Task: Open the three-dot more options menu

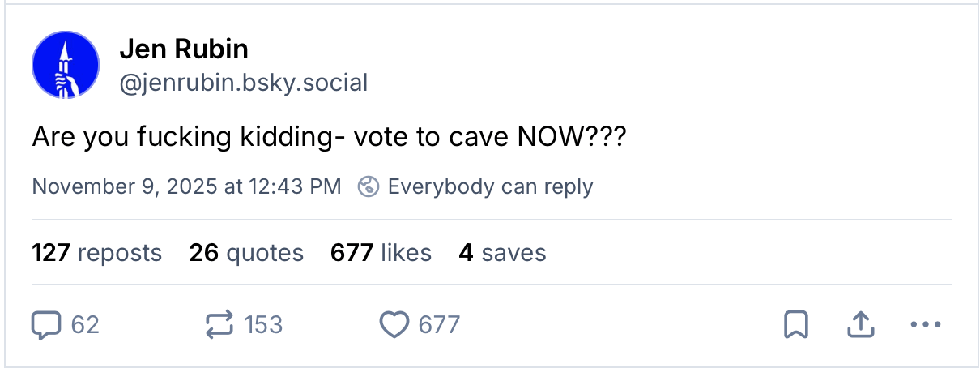Action: (924, 325)
